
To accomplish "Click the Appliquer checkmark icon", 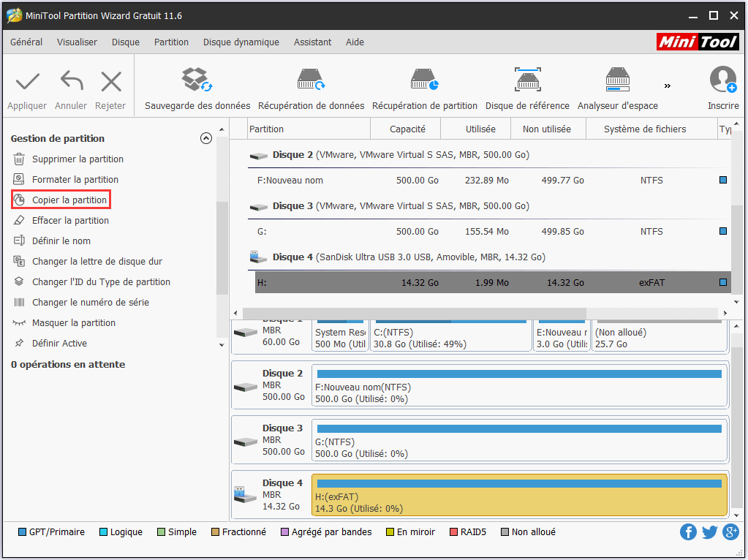I will [x=27, y=81].
